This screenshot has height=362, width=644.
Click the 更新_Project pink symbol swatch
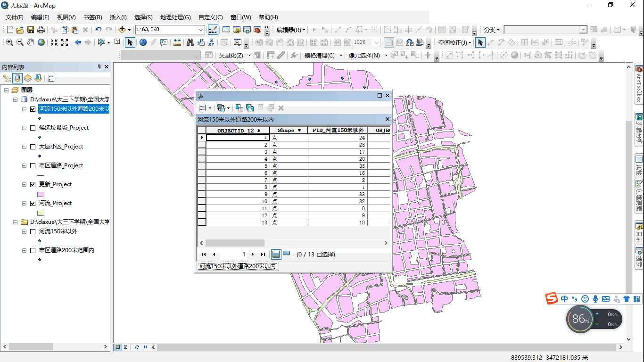point(41,194)
